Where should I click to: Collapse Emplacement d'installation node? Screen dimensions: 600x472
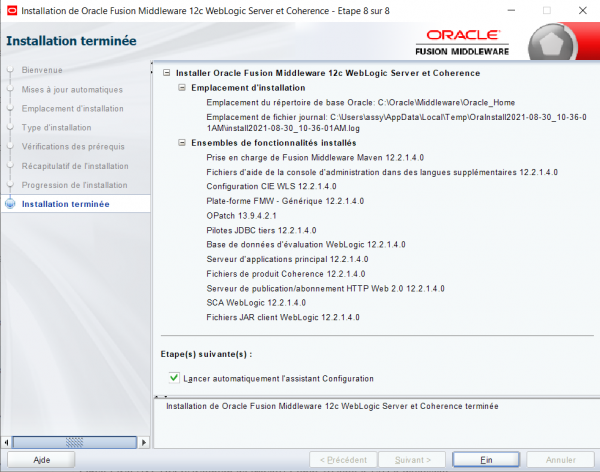[x=182, y=88]
